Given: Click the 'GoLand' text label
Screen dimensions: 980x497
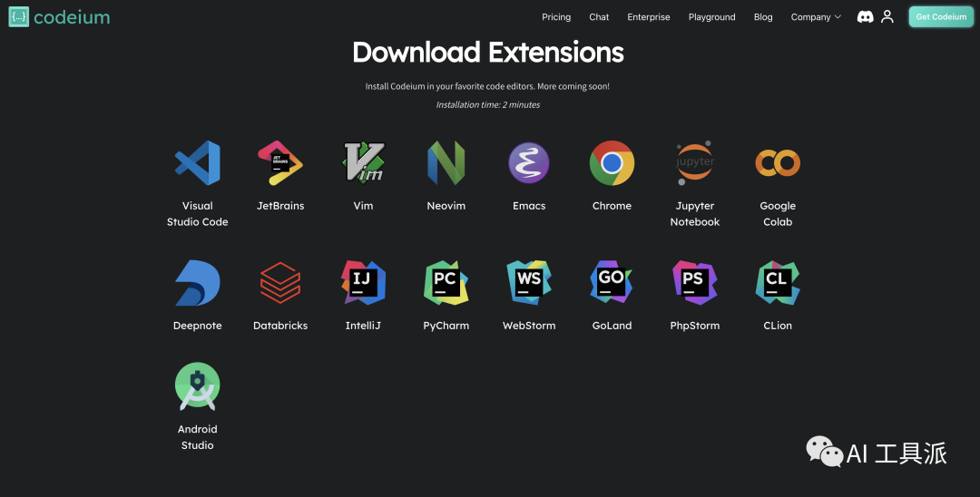Looking at the screenshot, I should coord(612,326).
